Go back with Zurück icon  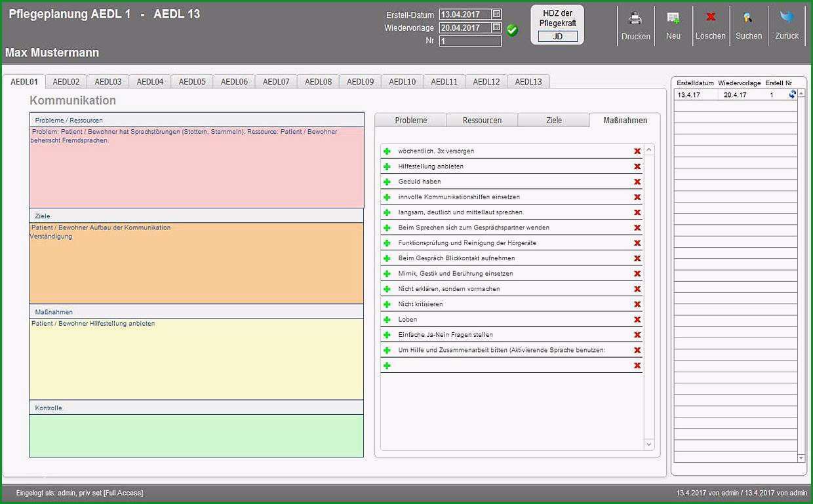tap(787, 18)
